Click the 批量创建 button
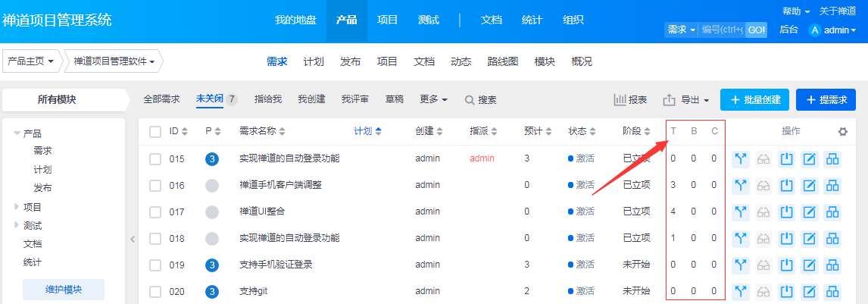 pyautogui.click(x=754, y=99)
